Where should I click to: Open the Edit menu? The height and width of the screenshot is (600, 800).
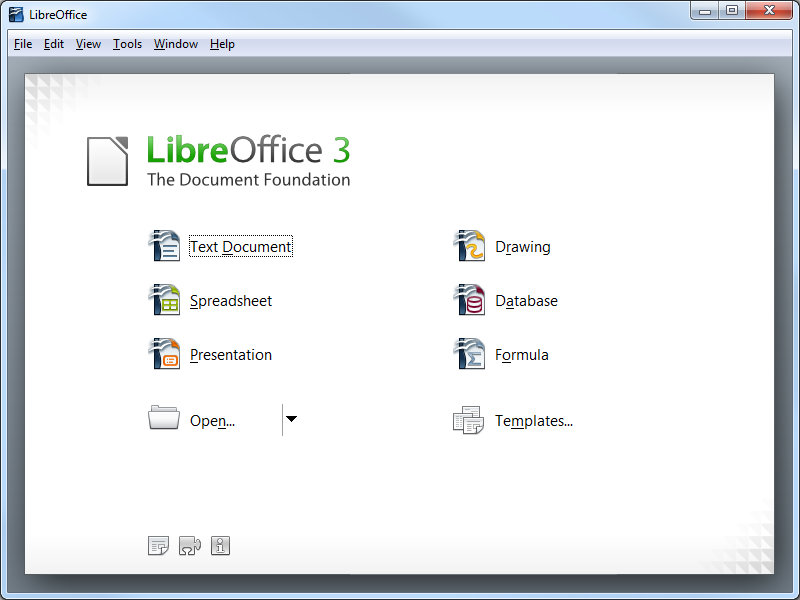click(x=54, y=44)
